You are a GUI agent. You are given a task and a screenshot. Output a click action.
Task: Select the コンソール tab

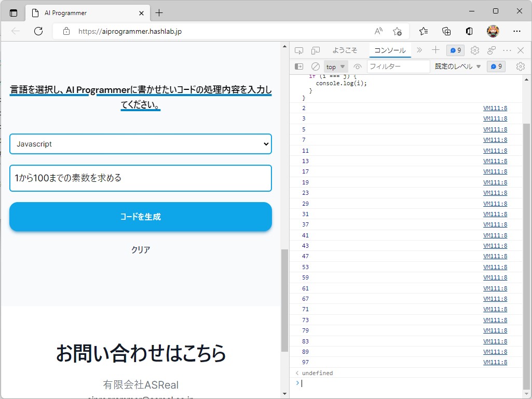click(x=390, y=50)
